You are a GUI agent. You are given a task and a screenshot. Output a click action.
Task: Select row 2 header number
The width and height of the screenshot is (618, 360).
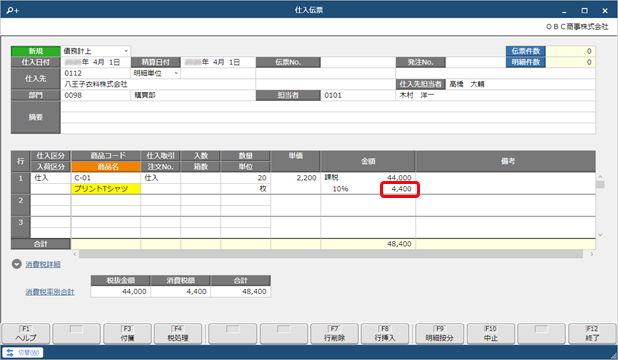[20, 205]
